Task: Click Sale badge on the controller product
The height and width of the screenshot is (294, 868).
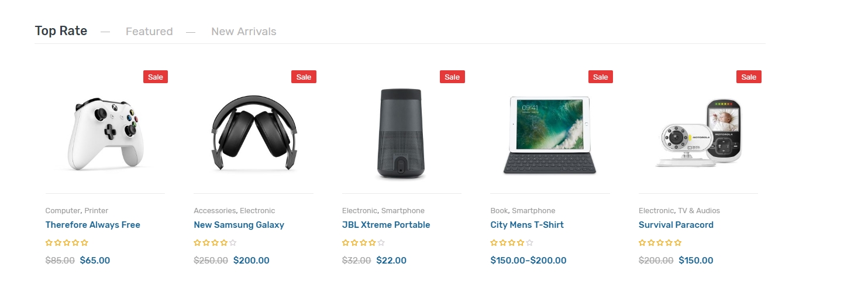Action: pos(156,77)
